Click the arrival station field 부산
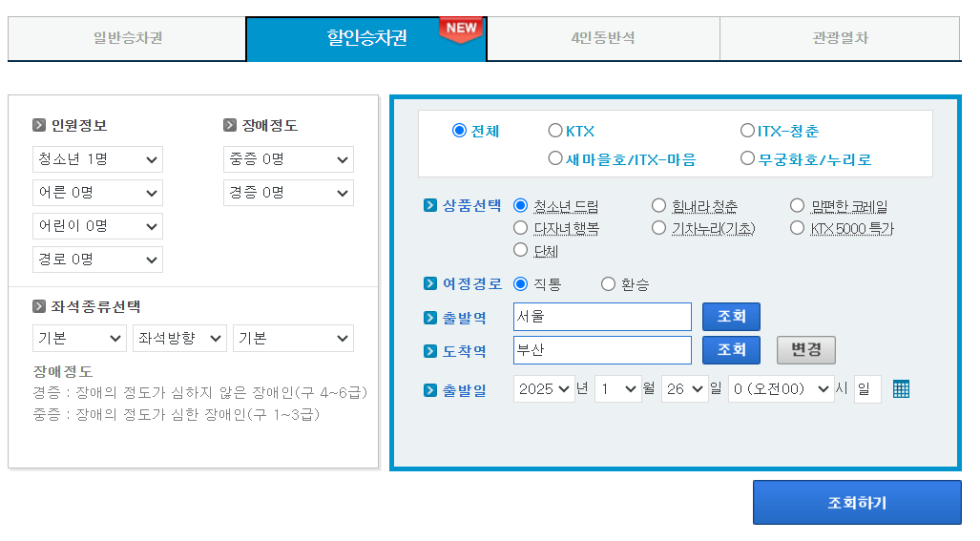This screenshot has width=980, height=541. coord(602,350)
